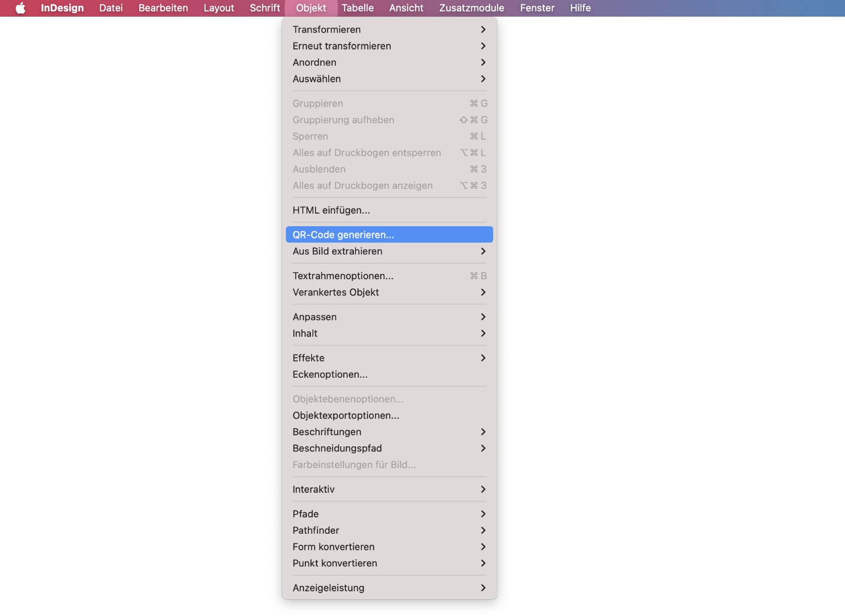The width and height of the screenshot is (845, 616).
Task: Open the Bearbeiten menu
Action: 163,8
